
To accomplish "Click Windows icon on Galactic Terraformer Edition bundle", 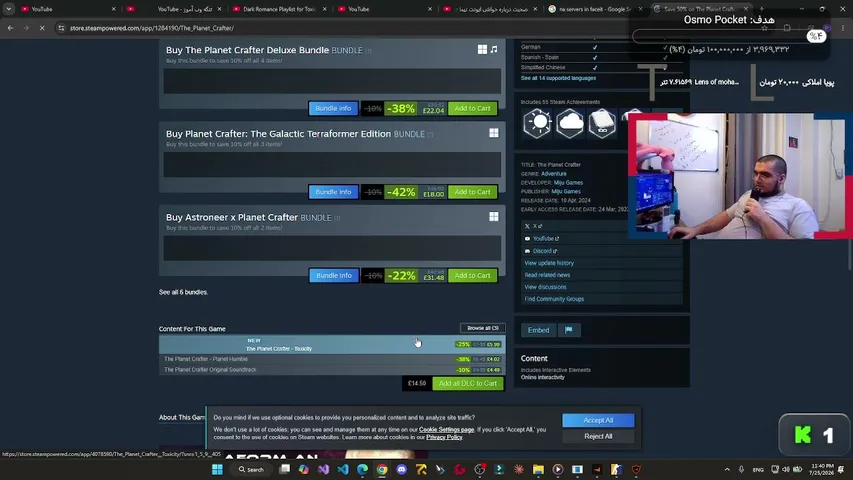I will point(493,133).
